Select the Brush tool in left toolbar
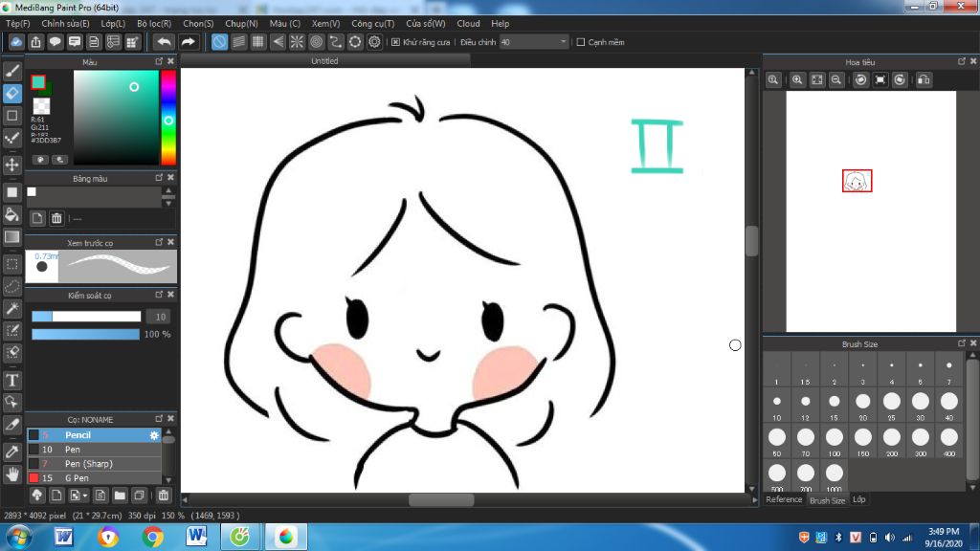The width and height of the screenshot is (980, 551). (x=11, y=71)
